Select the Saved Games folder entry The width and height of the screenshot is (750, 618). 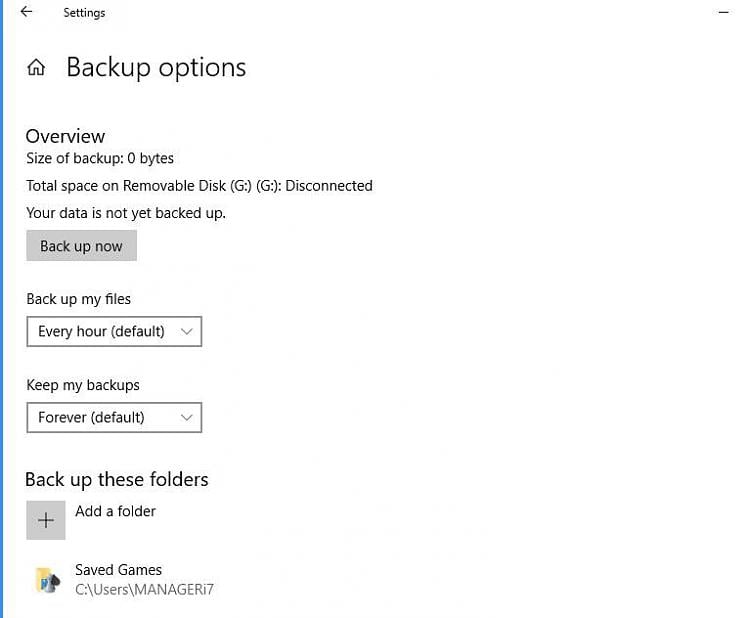(x=124, y=579)
